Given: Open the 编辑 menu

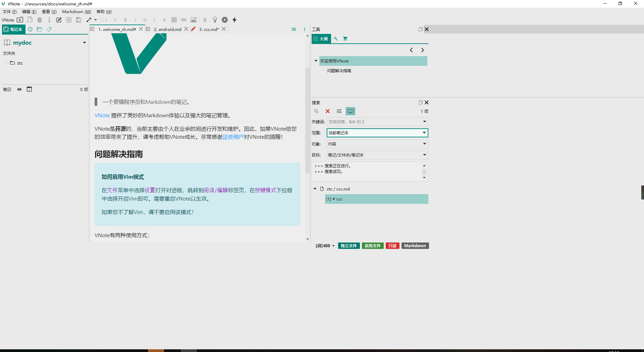Looking at the screenshot, I should tap(29, 12).
